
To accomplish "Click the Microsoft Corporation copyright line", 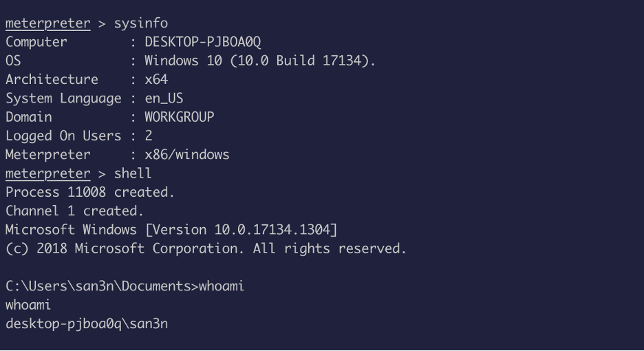I will pos(206,248).
